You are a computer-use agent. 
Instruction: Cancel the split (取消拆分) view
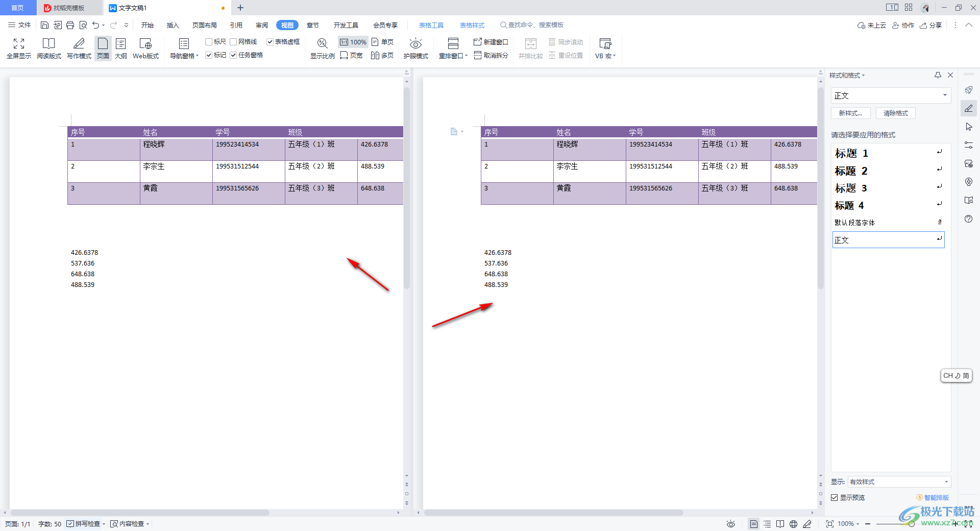491,55
